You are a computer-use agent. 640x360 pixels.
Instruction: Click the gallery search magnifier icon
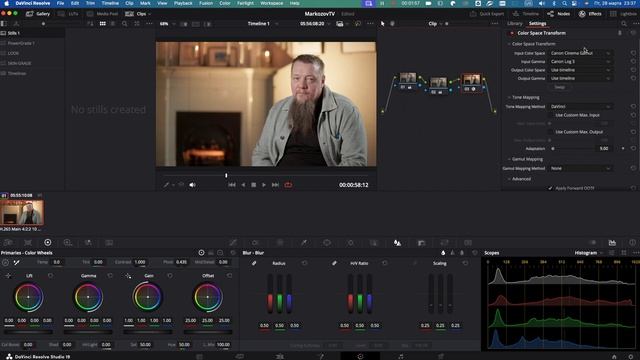pos(124,24)
